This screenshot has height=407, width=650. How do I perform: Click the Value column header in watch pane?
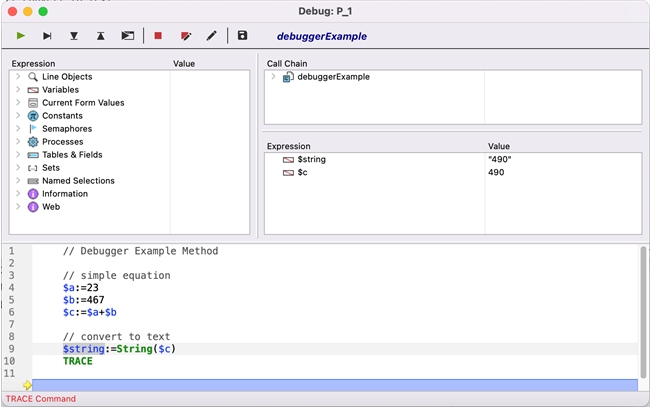pos(498,146)
